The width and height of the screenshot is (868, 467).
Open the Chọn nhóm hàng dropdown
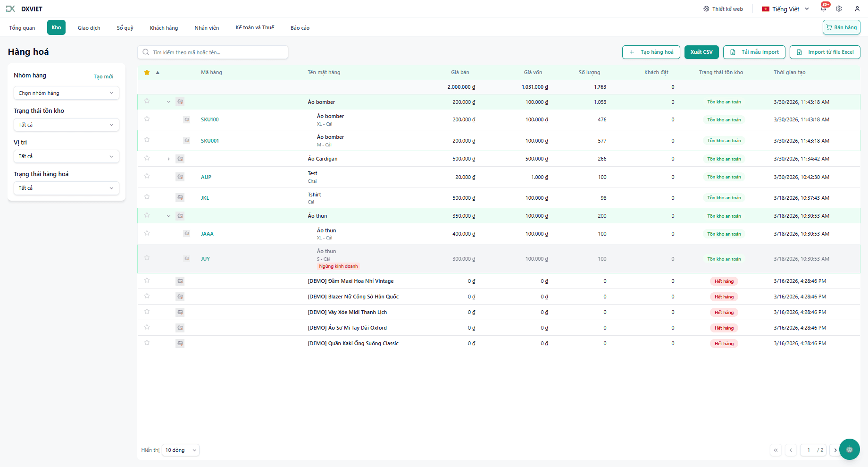[66, 93]
